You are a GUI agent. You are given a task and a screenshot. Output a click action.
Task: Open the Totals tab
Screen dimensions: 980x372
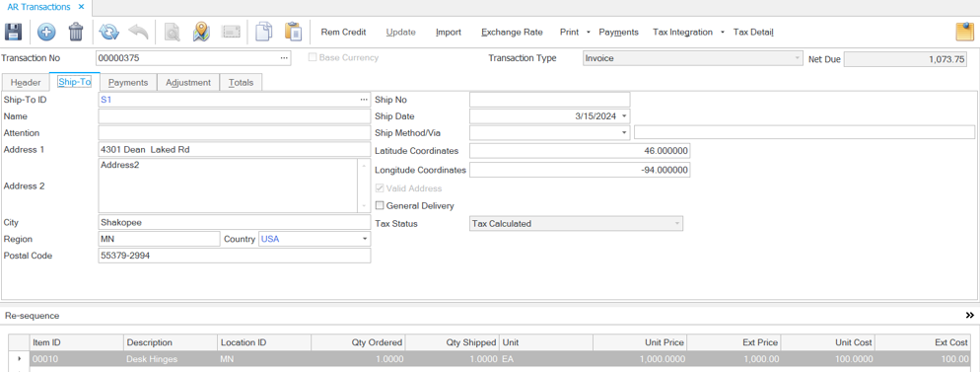click(x=242, y=83)
